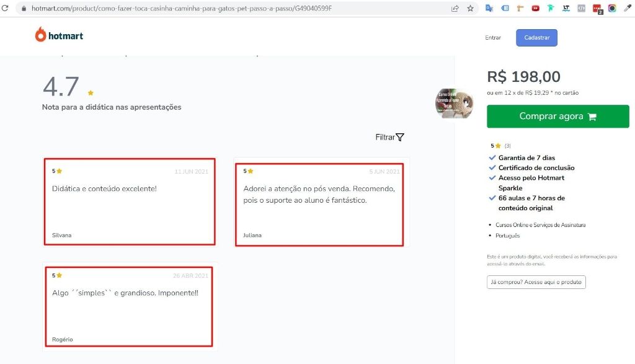
Task: Click the course thumbnail image
Action: pyautogui.click(x=455, y=102)
